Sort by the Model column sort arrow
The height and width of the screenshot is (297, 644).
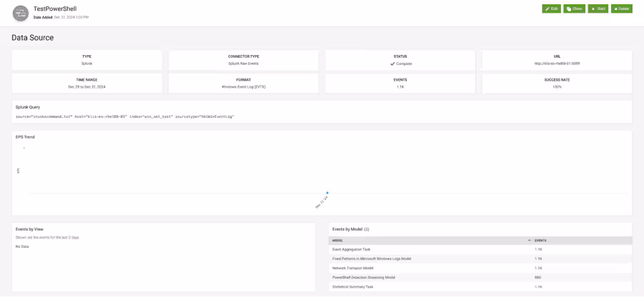(529, 241)
